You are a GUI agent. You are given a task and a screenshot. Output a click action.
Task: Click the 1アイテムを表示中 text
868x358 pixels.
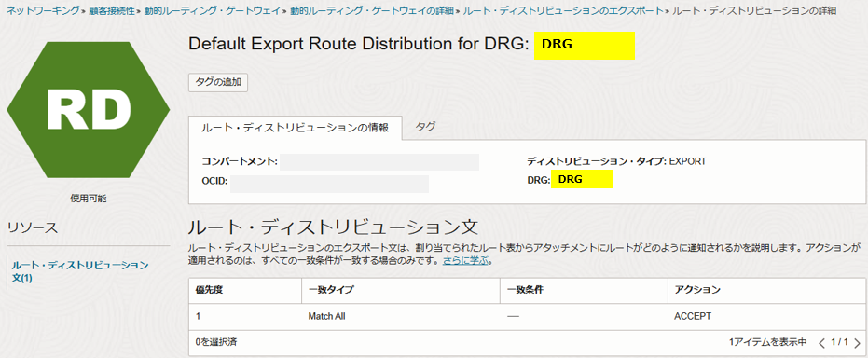coord(768,342)
